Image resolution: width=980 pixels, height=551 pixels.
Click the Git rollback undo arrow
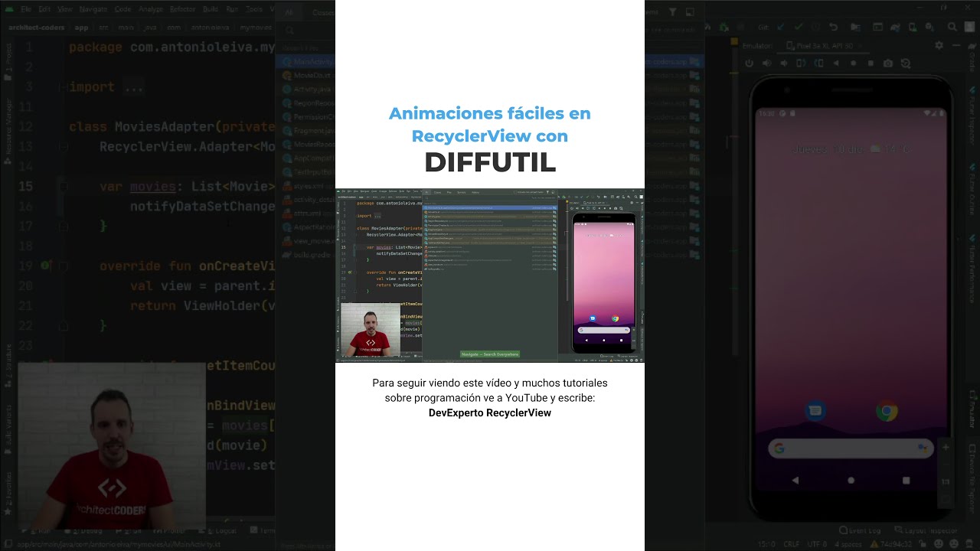point(834,27)
